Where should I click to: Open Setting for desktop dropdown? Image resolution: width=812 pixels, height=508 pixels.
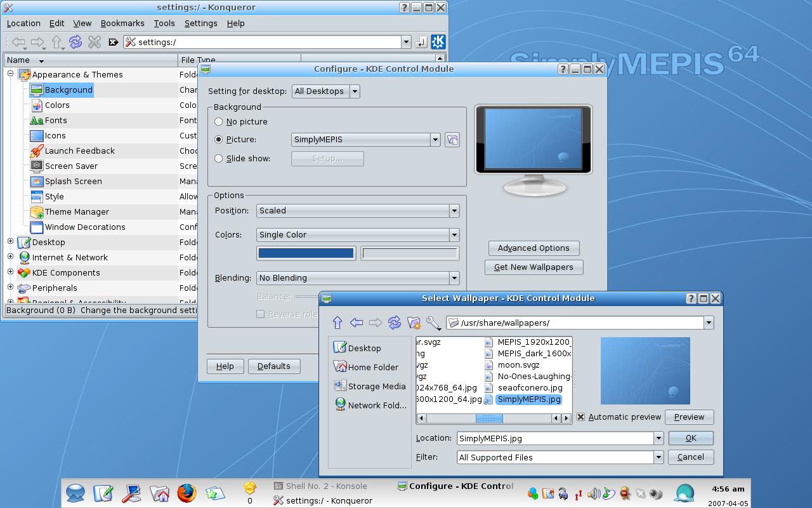[x=326, y=91]
